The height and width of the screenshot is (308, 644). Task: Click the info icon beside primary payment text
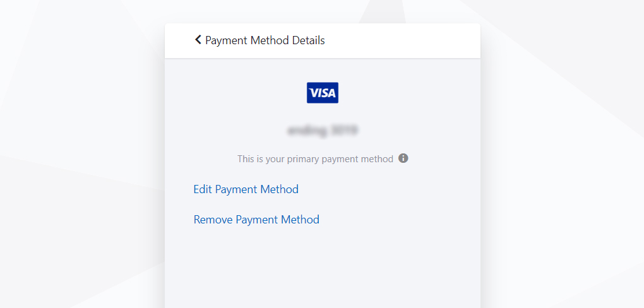click(x=403, y=158)
